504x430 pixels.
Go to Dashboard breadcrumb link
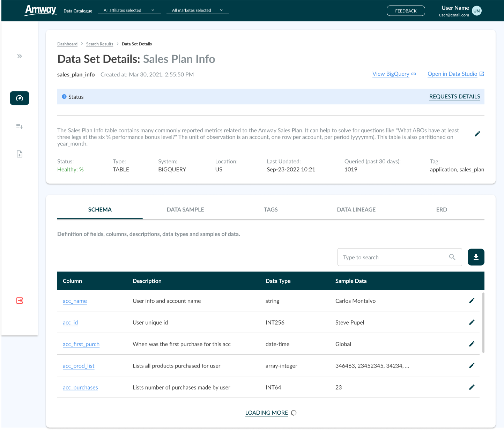67,44
